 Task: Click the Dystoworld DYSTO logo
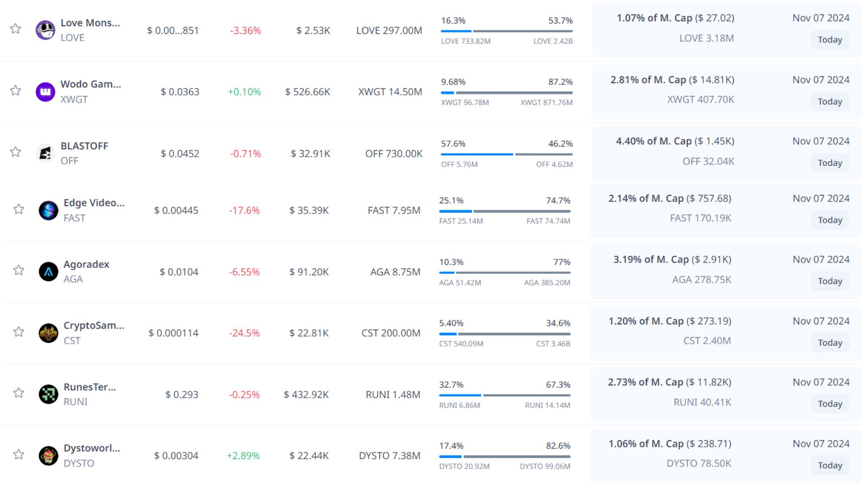tap(48, 455)
